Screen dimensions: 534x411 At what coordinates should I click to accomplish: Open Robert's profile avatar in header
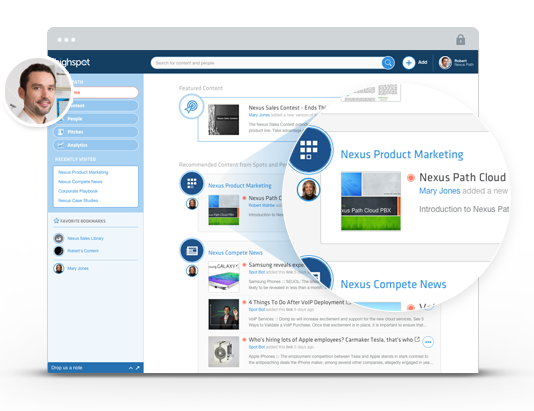tap(445, 63)
